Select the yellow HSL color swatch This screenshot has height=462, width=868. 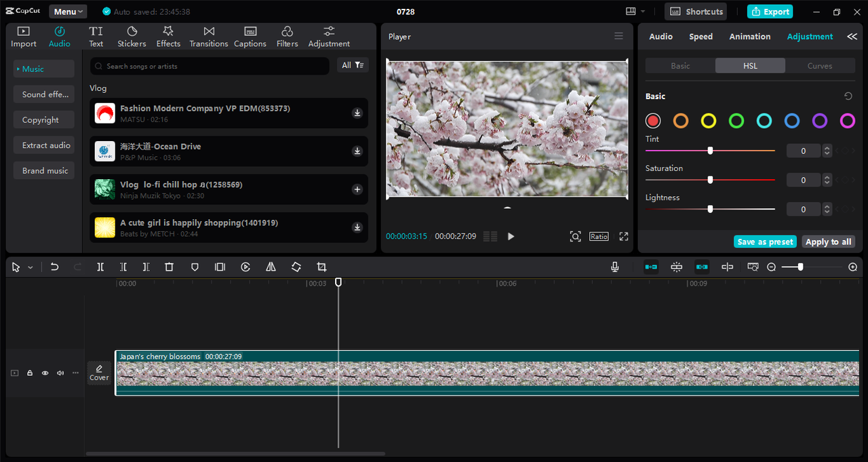pos(709,121)
